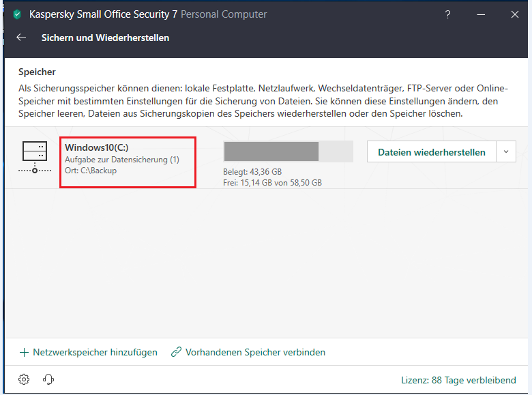Expand the arrow beside Dateien wiederherstellen

pos(505,152)
